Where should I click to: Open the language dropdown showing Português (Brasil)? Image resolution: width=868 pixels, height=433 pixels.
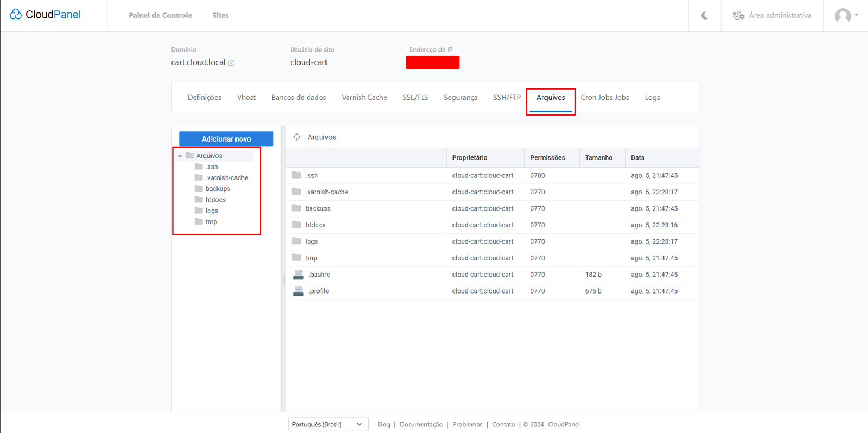point(328,424)
